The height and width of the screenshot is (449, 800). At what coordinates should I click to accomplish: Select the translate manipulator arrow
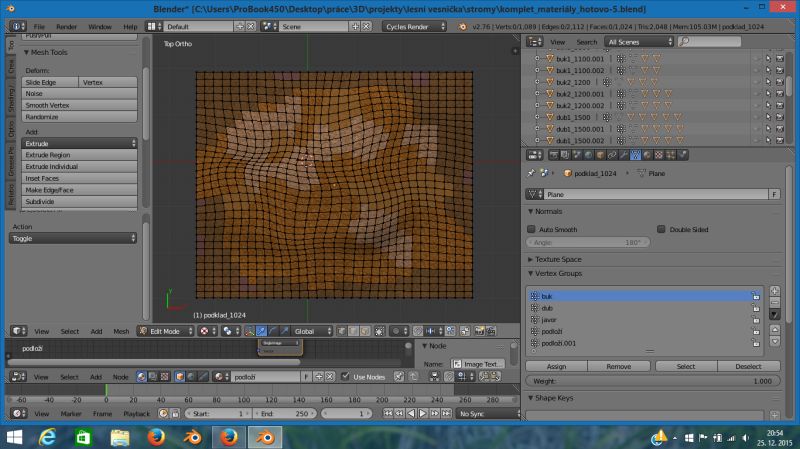pos(261,331)
